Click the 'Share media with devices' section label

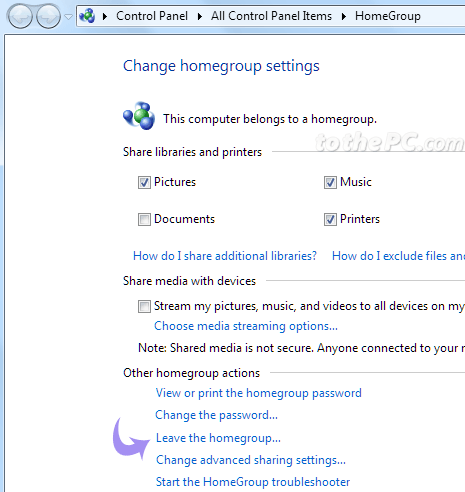tap(189, 281)
